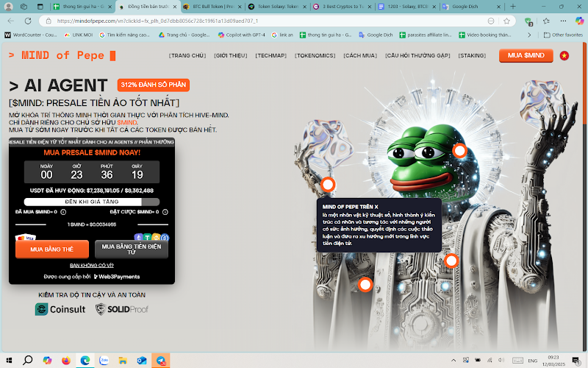
Task: Open browser Settings and more menu
Action: (x=563, y=21)
